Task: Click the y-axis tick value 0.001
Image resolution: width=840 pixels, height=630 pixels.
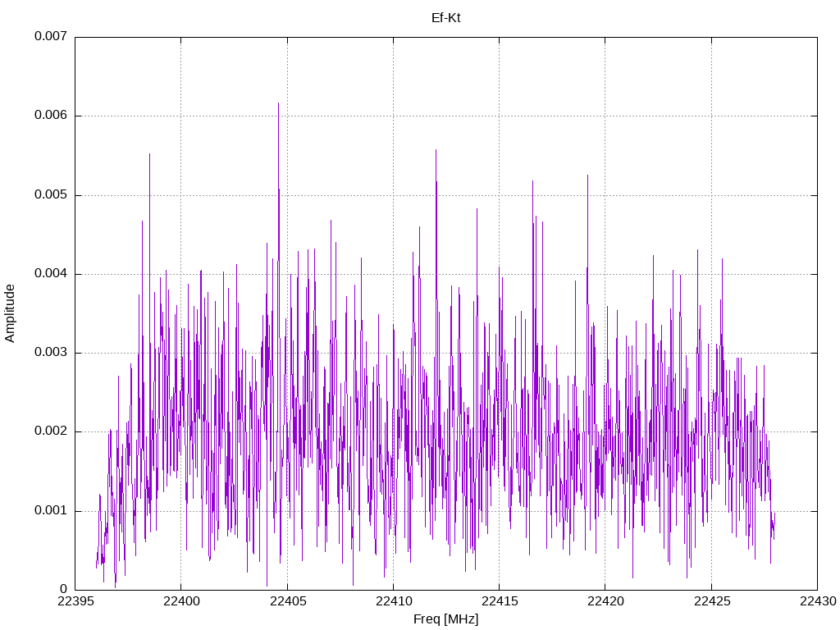Action: [x=51, y=510]
